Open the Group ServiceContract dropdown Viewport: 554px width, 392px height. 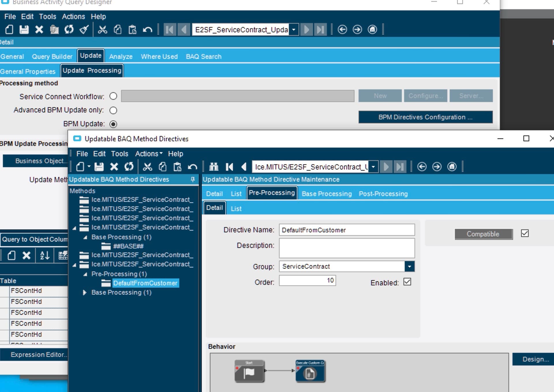click(x=409, y=267)
